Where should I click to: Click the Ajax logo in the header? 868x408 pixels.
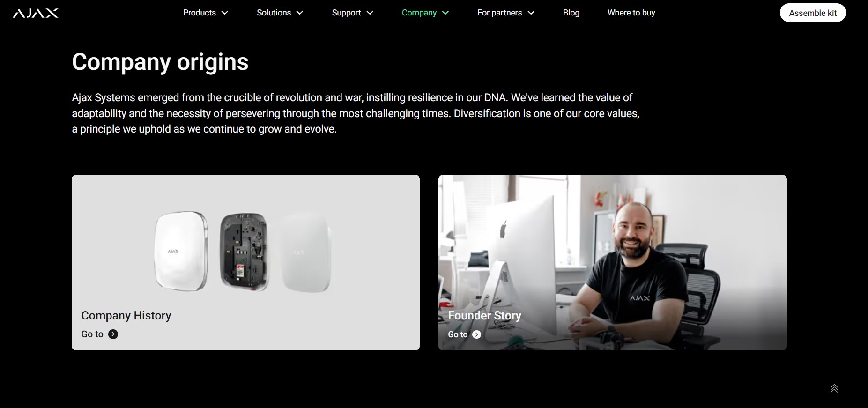[36, 13]
